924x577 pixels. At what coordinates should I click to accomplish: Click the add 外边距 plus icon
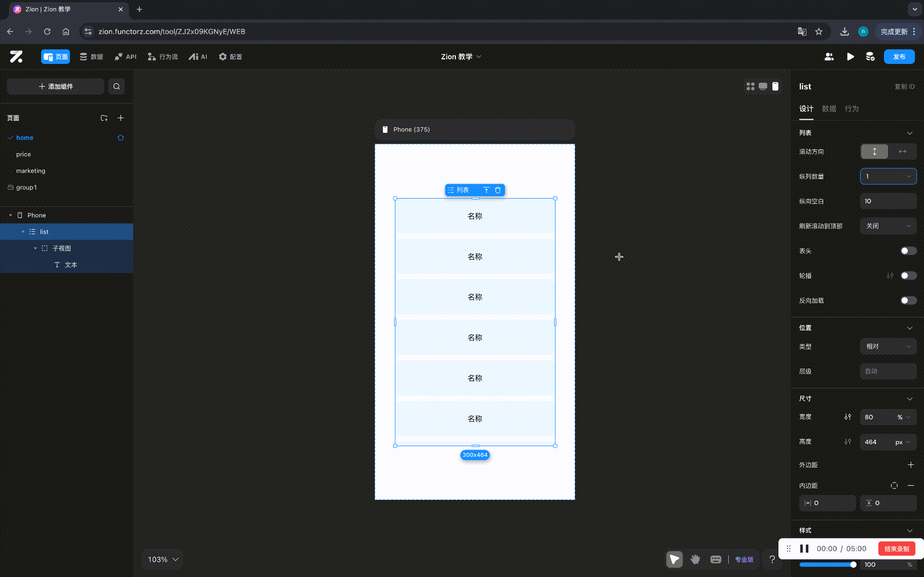click(910, 464)
